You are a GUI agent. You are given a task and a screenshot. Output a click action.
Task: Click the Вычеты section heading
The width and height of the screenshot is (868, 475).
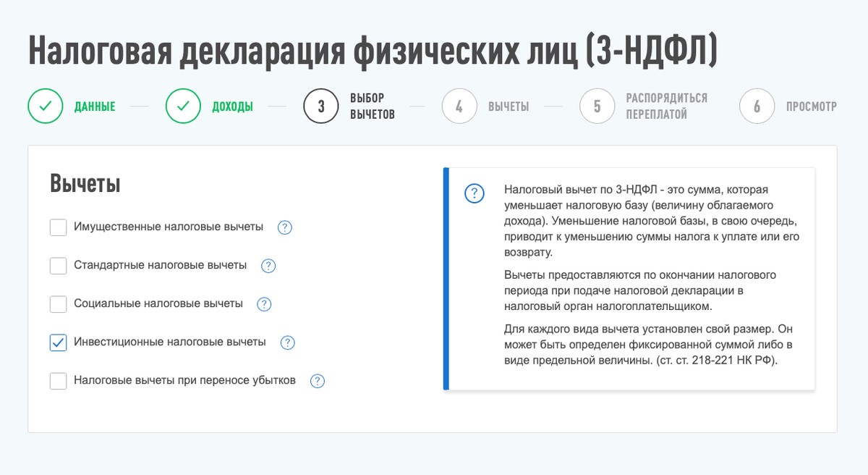(85, 184)
